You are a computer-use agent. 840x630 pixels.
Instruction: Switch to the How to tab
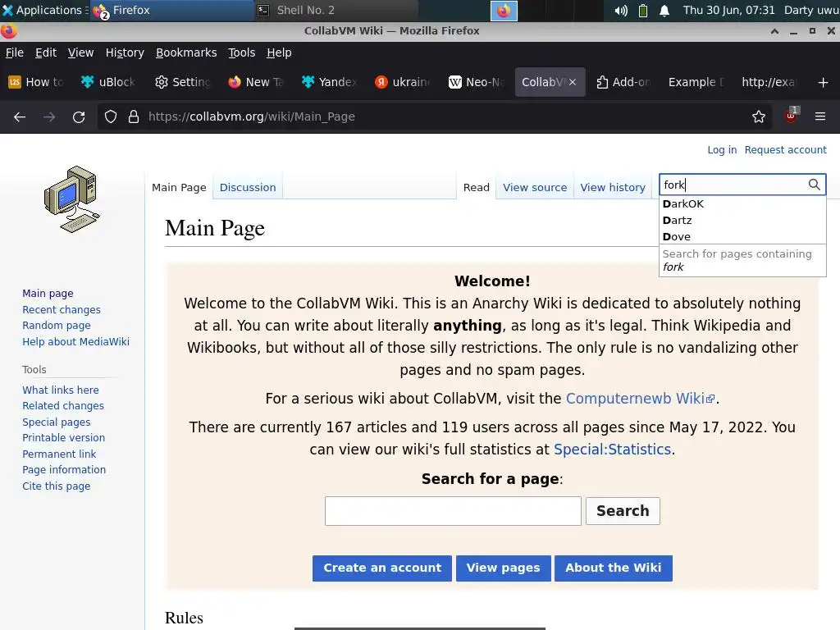[x=36, y=82]
